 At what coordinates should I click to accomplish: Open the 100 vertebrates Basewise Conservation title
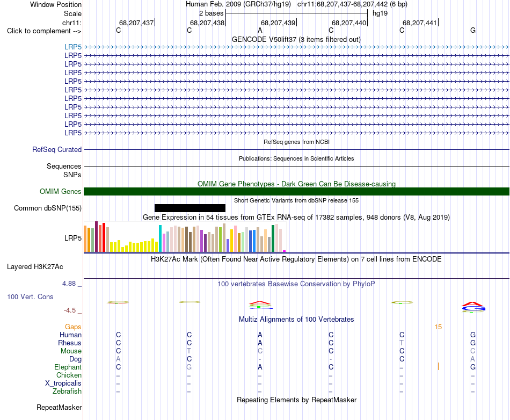click(x=296, y=284)
